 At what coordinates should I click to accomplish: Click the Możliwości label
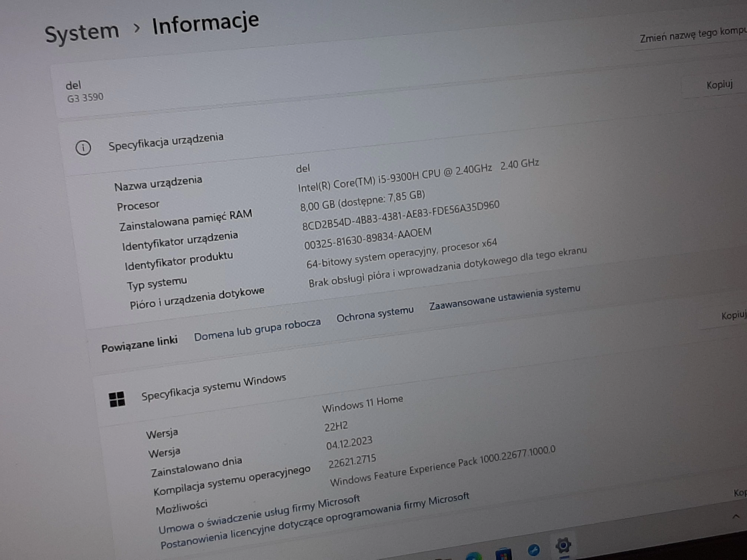pyautogui.click(x=181, y=507)
